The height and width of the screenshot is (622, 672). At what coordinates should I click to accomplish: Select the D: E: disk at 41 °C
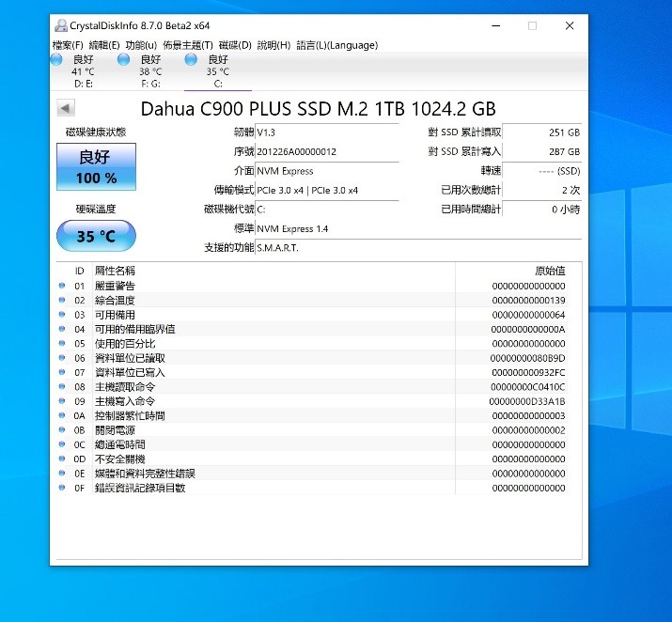coord(83,71)
